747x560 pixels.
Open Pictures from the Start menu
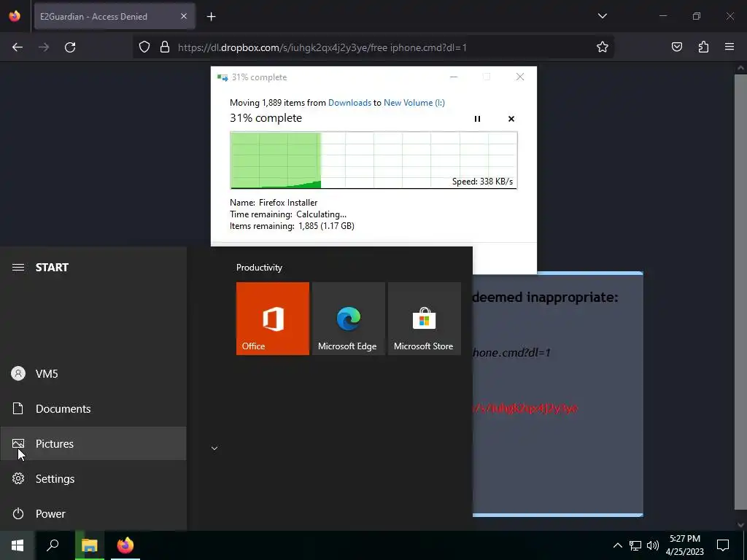click(x=93, y=443)
